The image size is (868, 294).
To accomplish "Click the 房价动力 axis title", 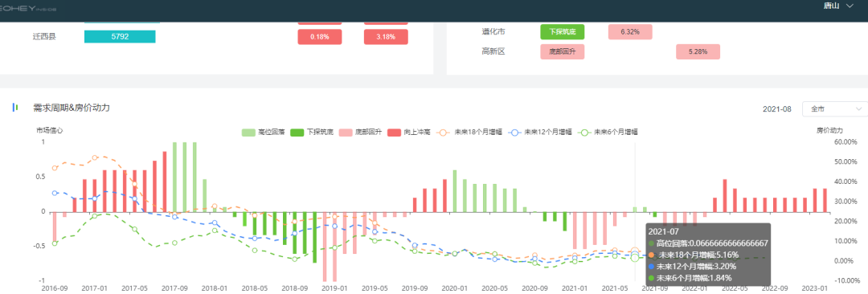I will pos(829,130).
